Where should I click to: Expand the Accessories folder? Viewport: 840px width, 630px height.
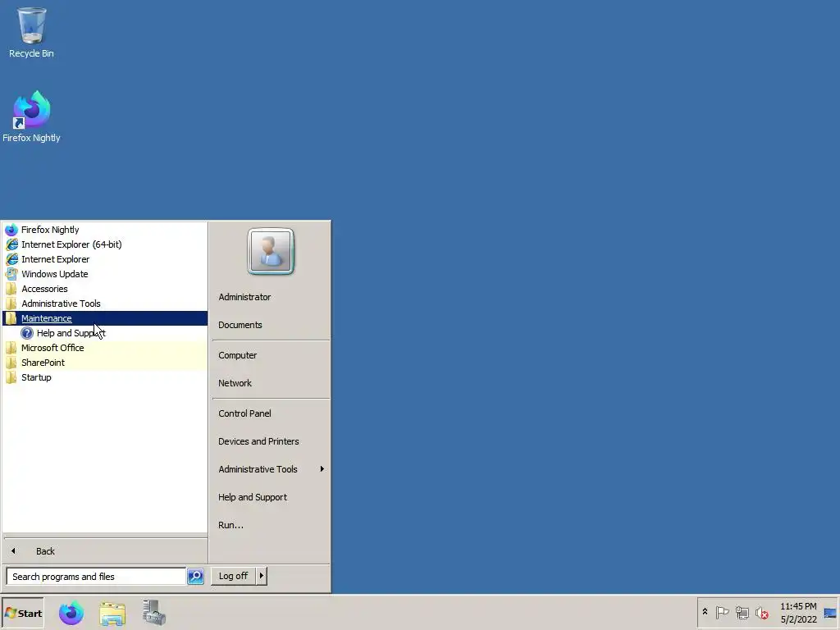pyautogui.click(x=105, y=289)
